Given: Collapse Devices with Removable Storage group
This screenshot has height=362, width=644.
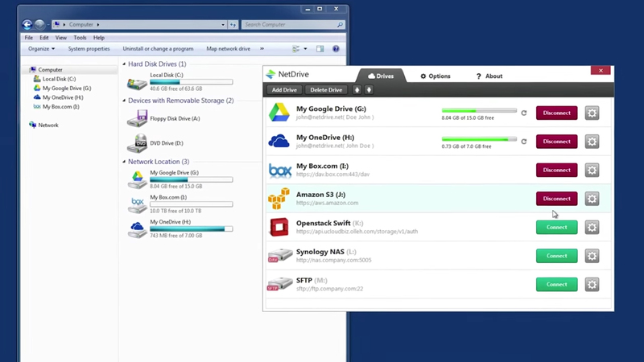Looking at the screenshot, I should point(124,101).
